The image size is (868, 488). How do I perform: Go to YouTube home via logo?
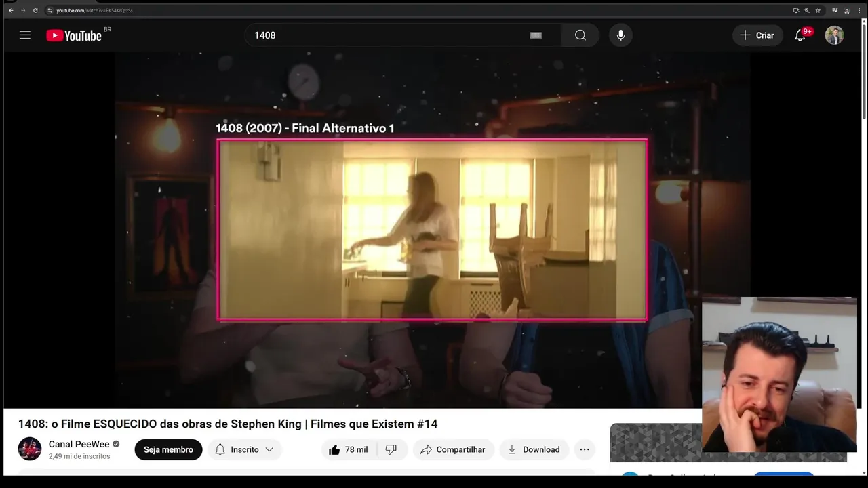point(75,35)
